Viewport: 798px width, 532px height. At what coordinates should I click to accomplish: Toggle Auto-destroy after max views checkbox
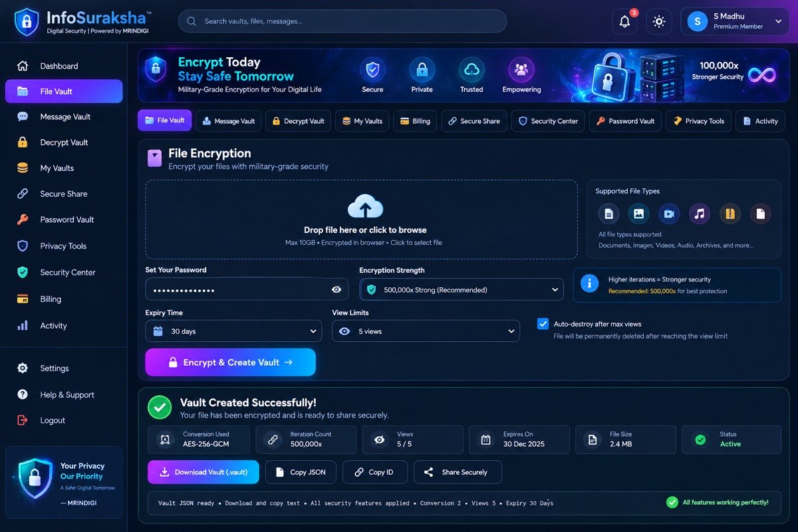[543, 324]
